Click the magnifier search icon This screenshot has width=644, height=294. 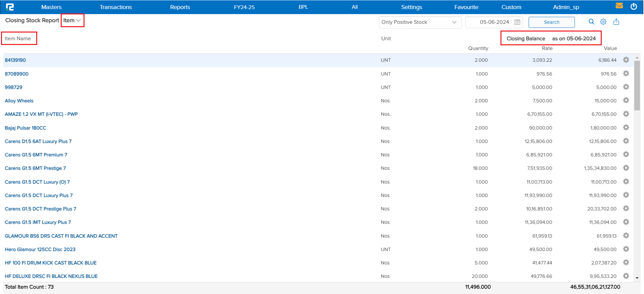(591, 22)
